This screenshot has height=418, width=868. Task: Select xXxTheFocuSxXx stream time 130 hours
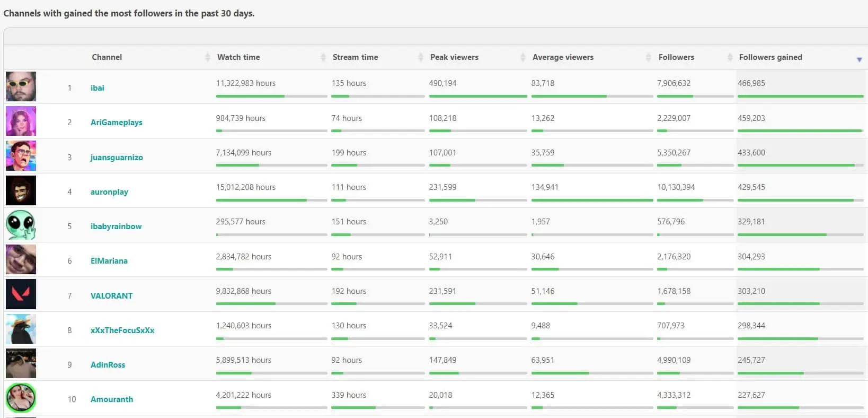click(x=349, y=326)
